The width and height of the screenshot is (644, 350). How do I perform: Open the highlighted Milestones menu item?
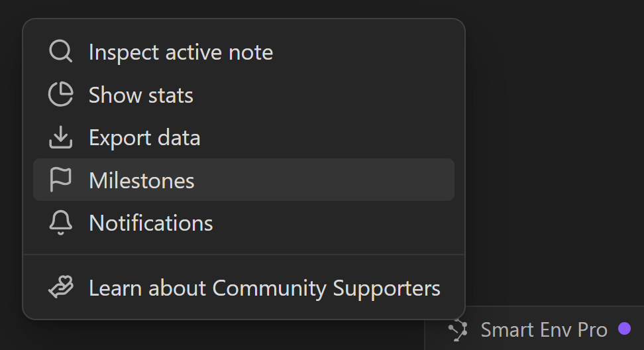[x=142, y=180]
